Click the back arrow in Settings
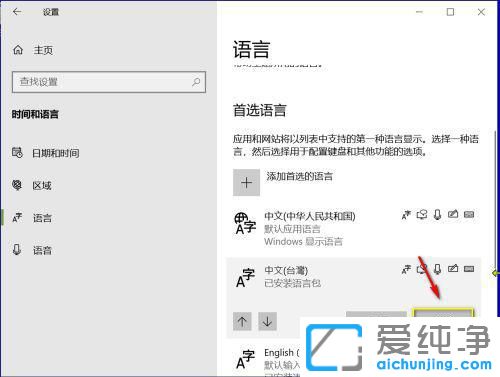The height and width of the screenshot is (377, 500). click(x=17, y=12)
